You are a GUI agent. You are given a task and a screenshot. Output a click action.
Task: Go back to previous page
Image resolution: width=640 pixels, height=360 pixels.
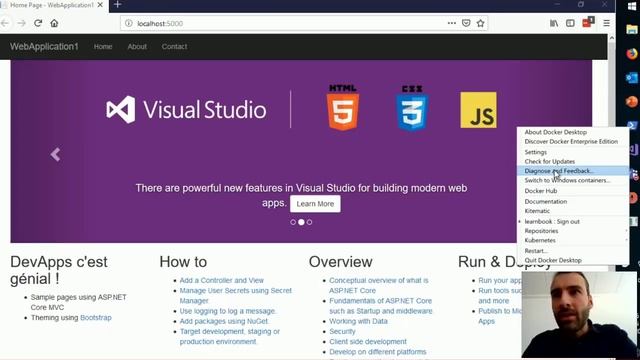click(x=5, y=23)
